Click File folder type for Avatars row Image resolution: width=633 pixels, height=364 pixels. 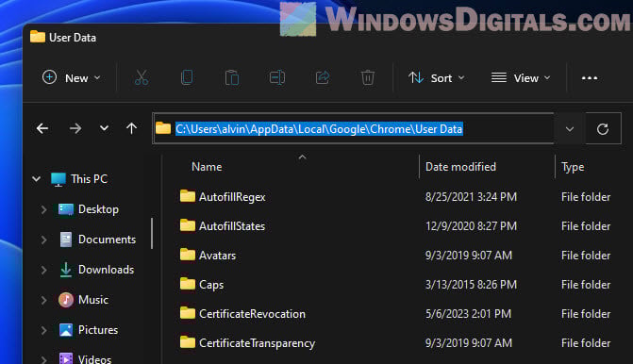pyautogui.click(x=586, y=256)
